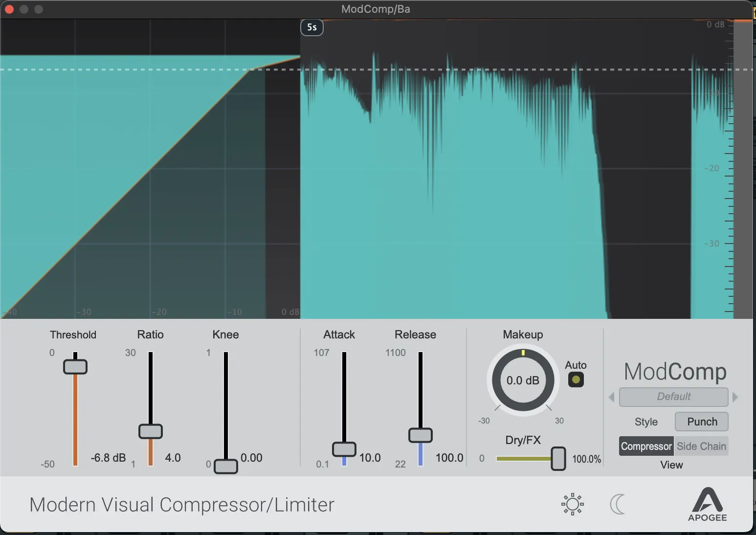The height and width of the screenshot is (535, 756).
Task: Toggle the Auto makeup gain button
Action: coord(576,379)
